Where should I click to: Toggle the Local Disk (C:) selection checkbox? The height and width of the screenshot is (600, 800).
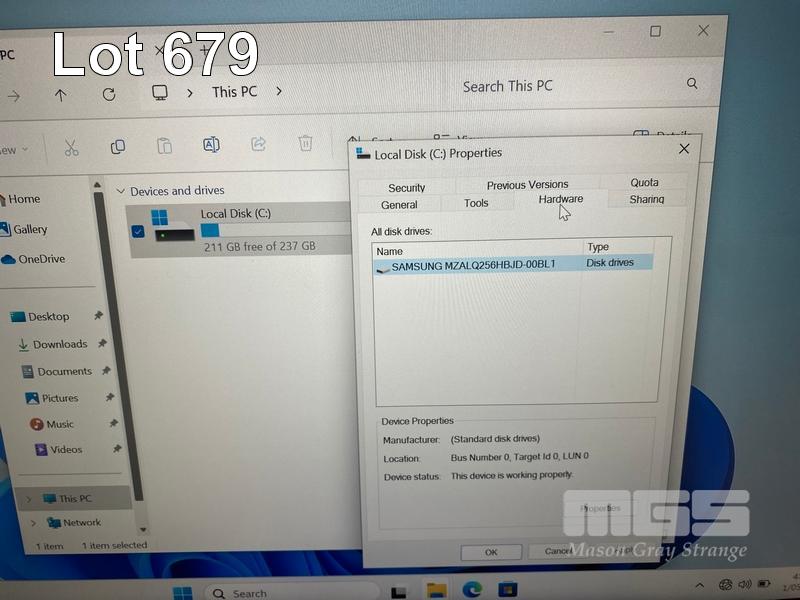tap(138, 232)
